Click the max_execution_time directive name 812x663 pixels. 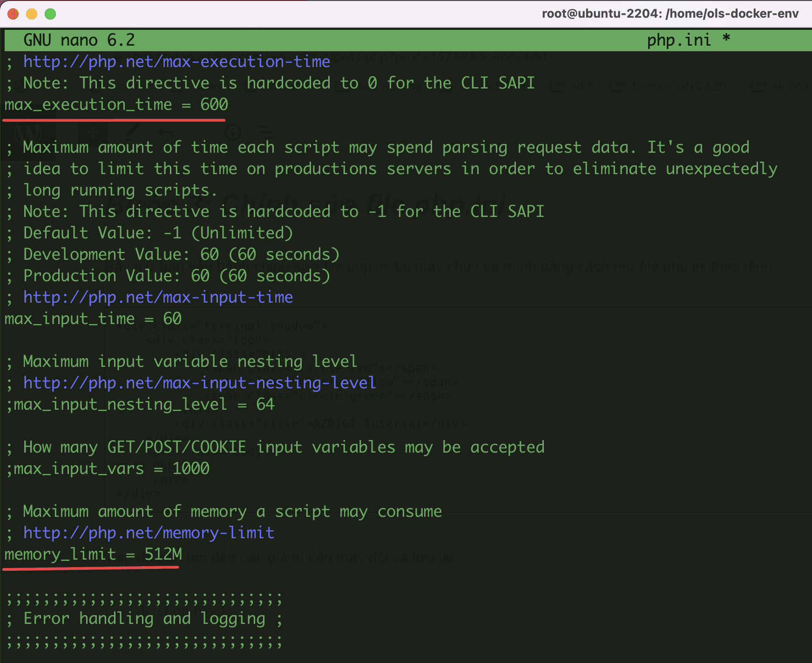coord(88,104)
